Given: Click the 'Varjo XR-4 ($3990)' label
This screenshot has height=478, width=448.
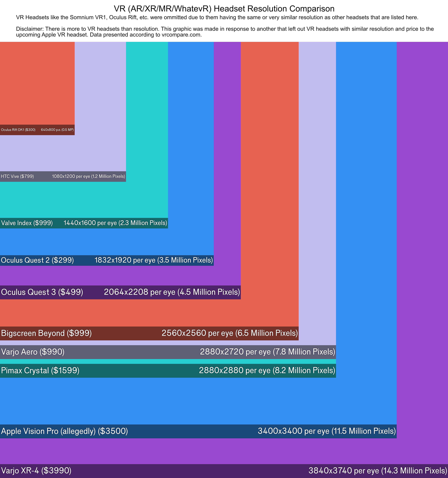Looking at the screenshot, I should coord(36,471).
